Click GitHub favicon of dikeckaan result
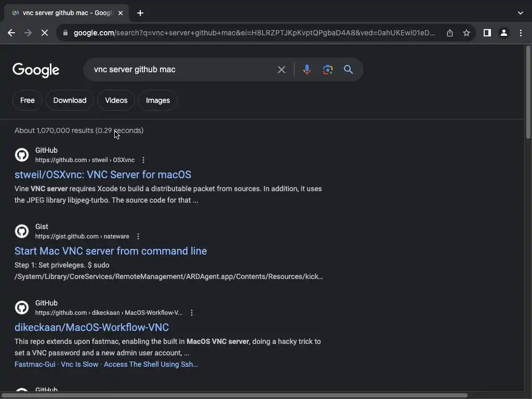Screen dimensions: 532x399 click(22, 308)
